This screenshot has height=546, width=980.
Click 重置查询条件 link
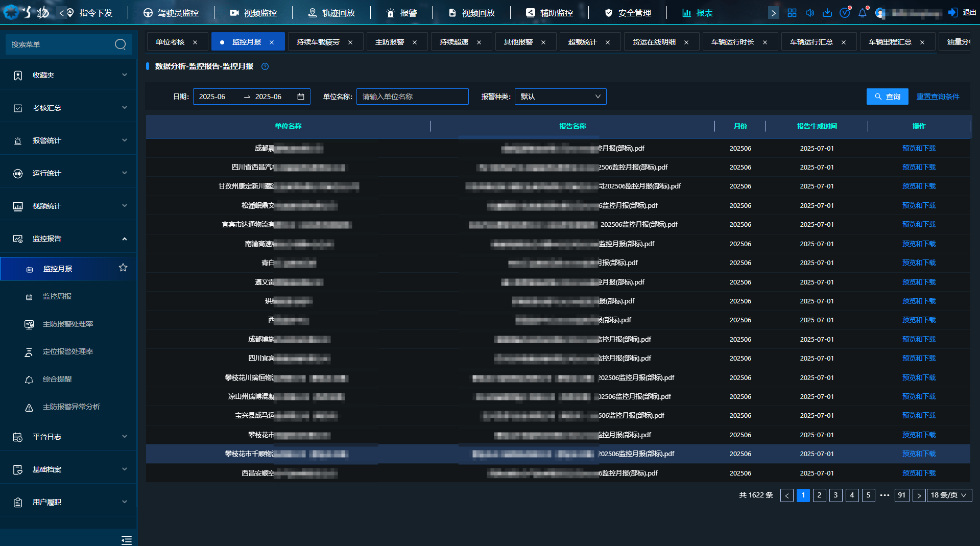tap(938, 97)
